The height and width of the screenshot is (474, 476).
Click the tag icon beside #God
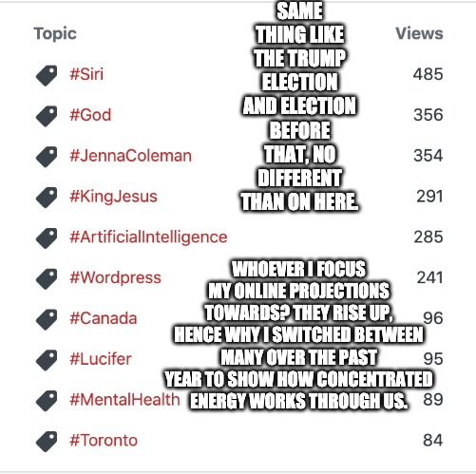47,116
